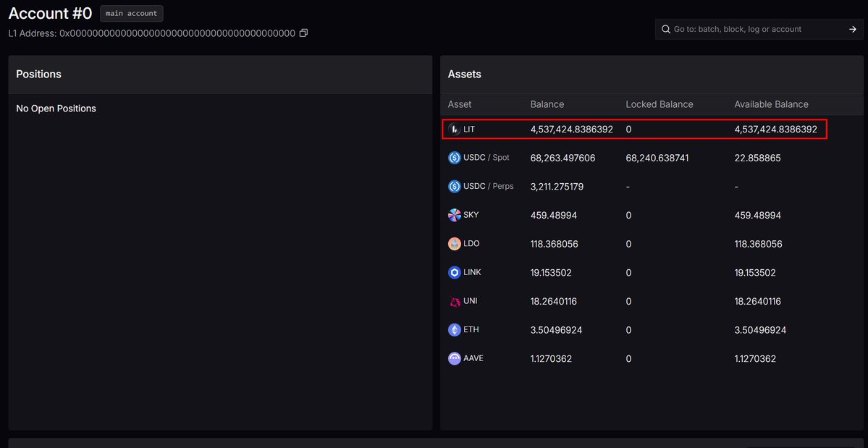The height and width of the screenshot is (448, 868).
Task: Click ETH available balance 3.50496924
Action: click(761, 330)
